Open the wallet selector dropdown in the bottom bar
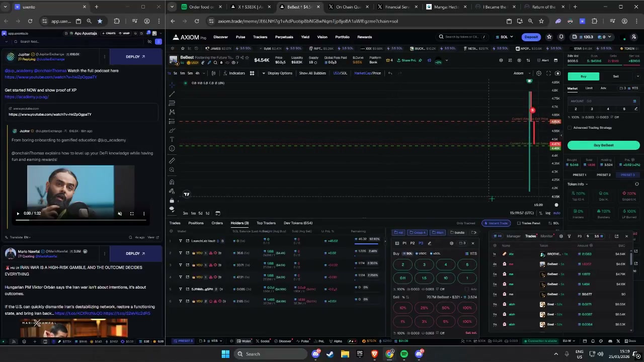 coord(211,341)
